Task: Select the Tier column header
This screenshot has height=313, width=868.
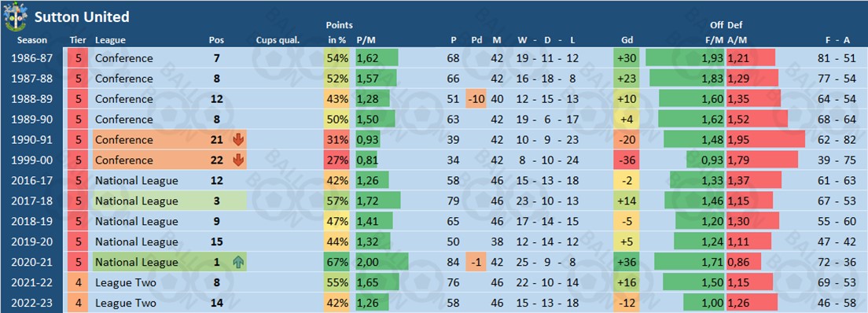Action: tap(78, 40)
